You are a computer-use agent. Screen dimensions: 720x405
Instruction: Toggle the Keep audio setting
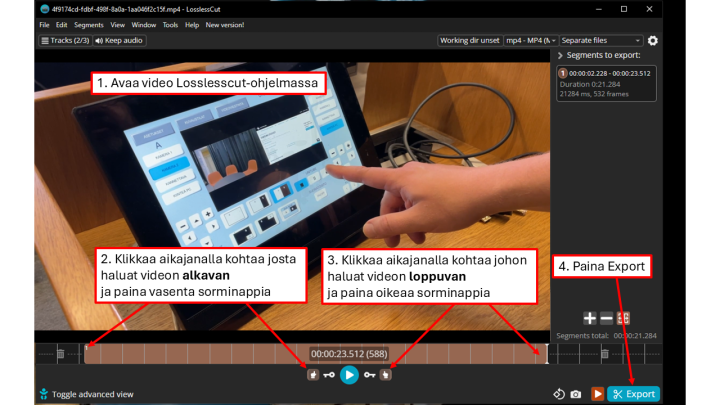point(119,40)
